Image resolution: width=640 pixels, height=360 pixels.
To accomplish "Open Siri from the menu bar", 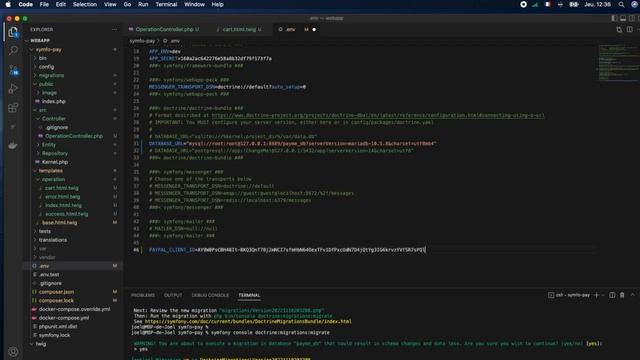I will point(634,4).
